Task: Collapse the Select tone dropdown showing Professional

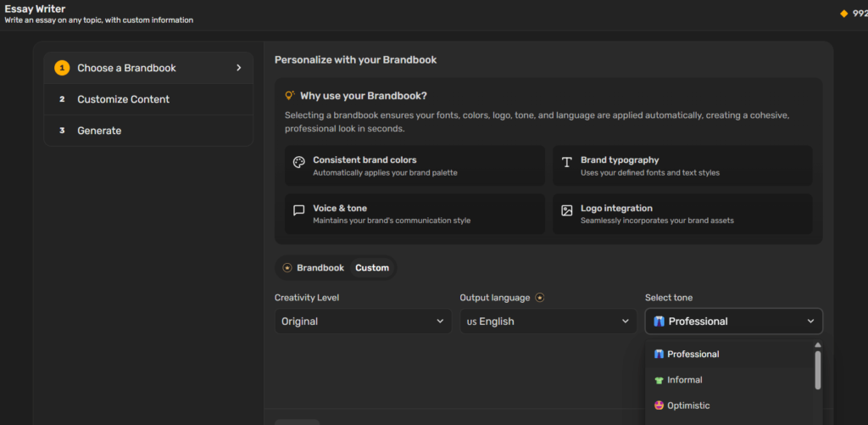Action: tap(733, 322)
